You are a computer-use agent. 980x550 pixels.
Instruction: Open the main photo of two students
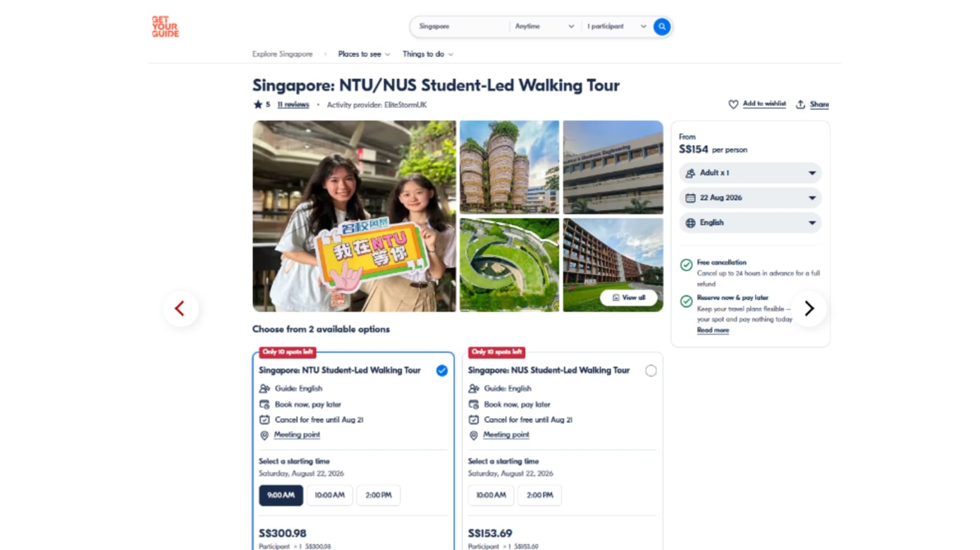(x=355, y=216)
